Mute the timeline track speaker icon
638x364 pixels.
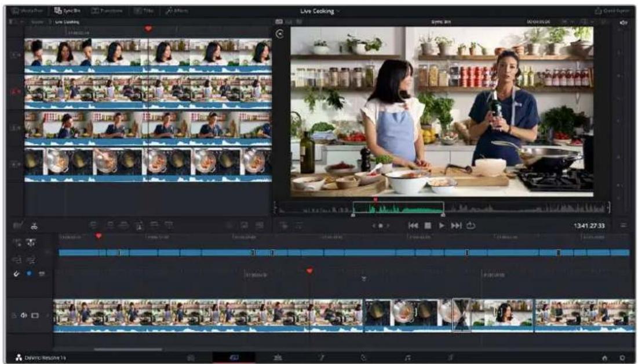point(24,315)
